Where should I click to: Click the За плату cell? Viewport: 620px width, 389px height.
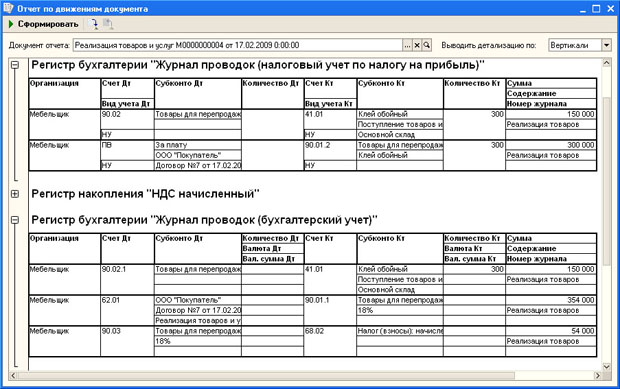point(198,145)
